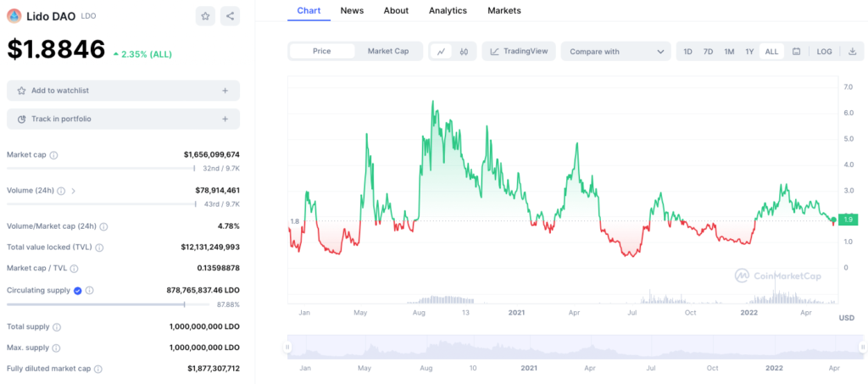
Task: Switch to candlestick chart icon
Action: point(464,52)
